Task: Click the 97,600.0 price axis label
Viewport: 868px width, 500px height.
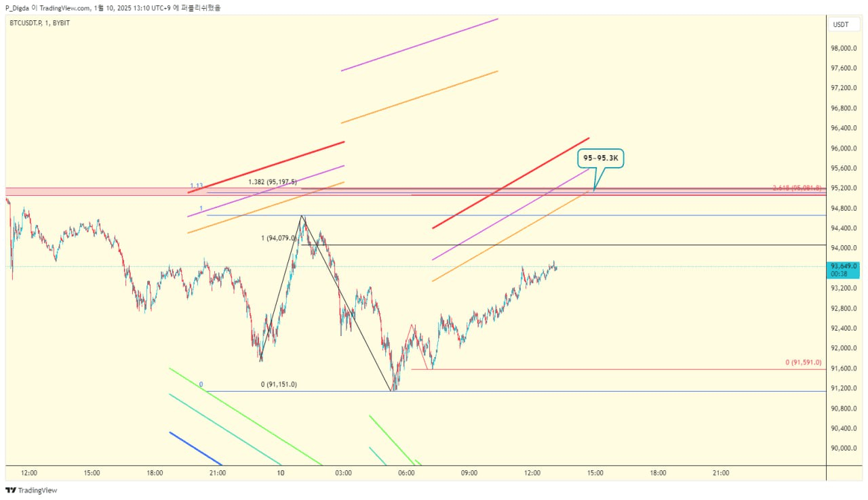Action: (x=844, y=68)
